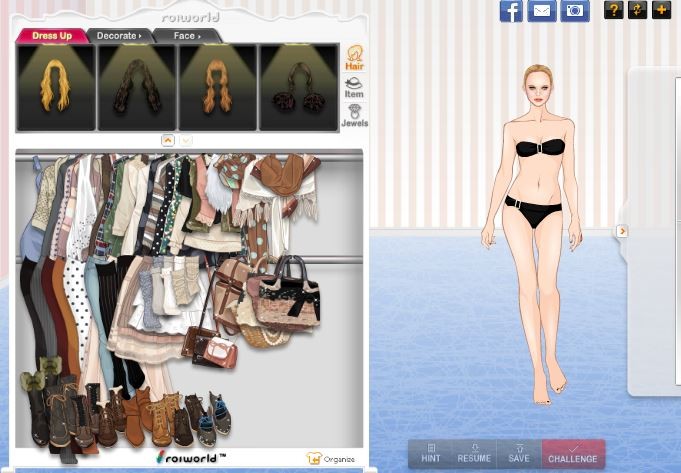This screenshot has width=681, height=473.
Task: Click the plus icon at top right
Action: pos(661,10)
